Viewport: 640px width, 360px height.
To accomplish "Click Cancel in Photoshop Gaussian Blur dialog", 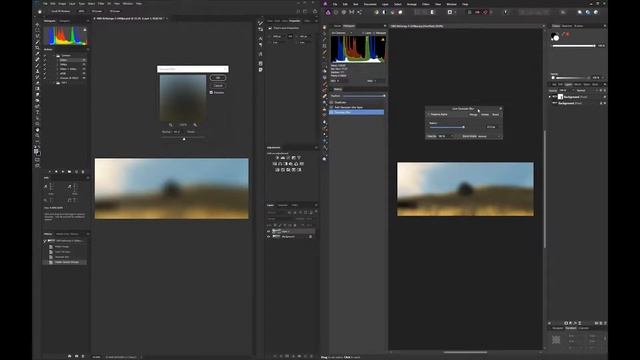I will click(218, 86).
